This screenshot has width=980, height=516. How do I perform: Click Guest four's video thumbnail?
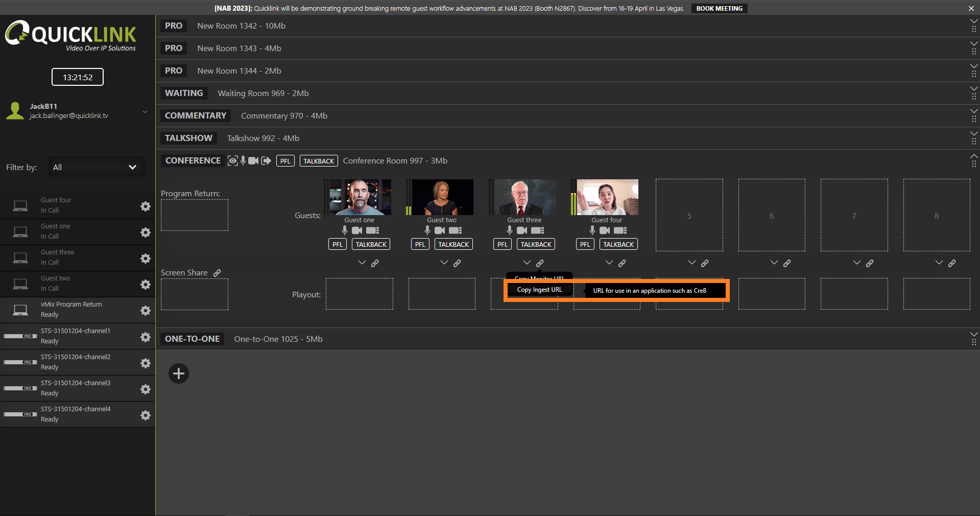point(607,197)
